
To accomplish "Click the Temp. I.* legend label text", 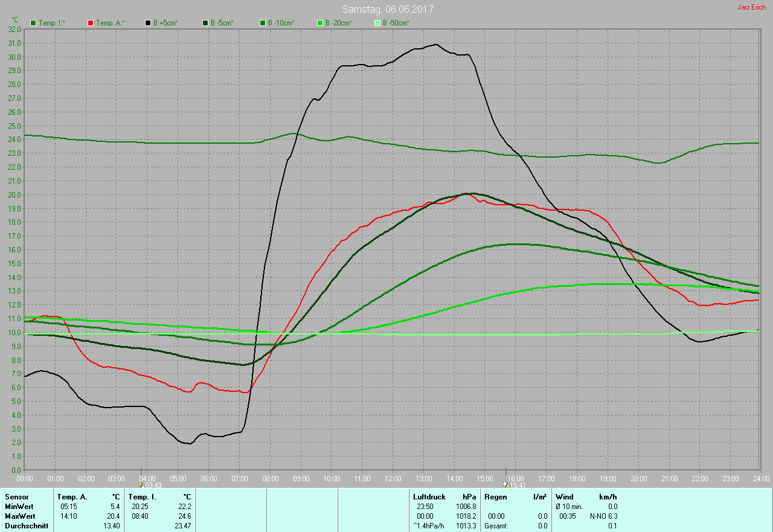I will tap(52, 23).
